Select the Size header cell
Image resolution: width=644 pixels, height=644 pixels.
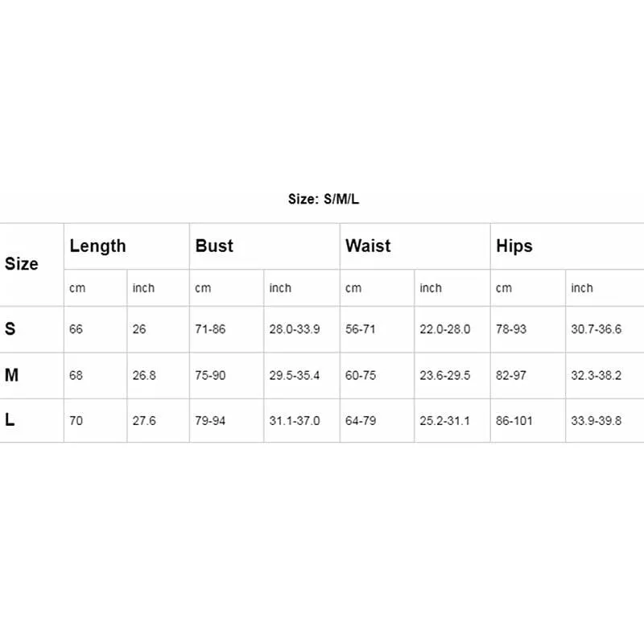coord(22,264)
